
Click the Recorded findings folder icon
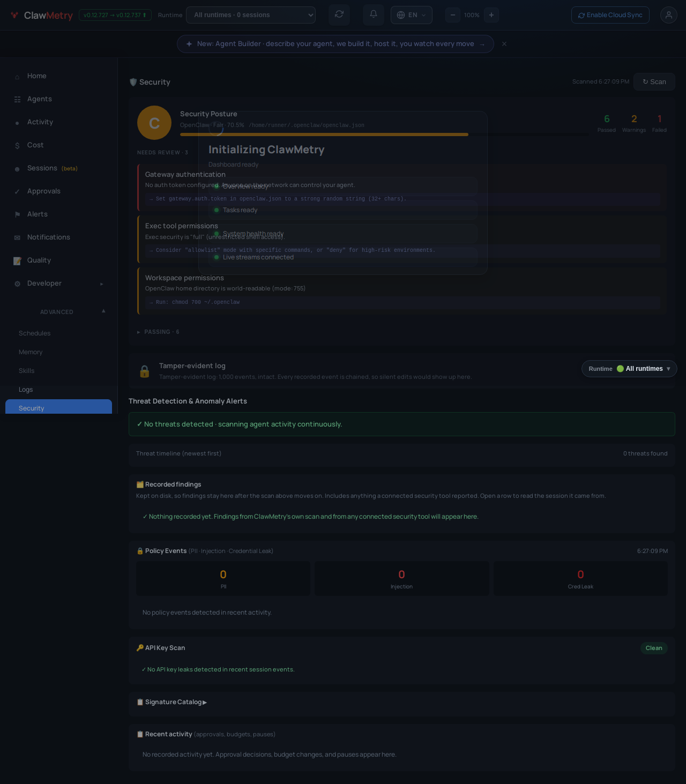pos(140,484)
